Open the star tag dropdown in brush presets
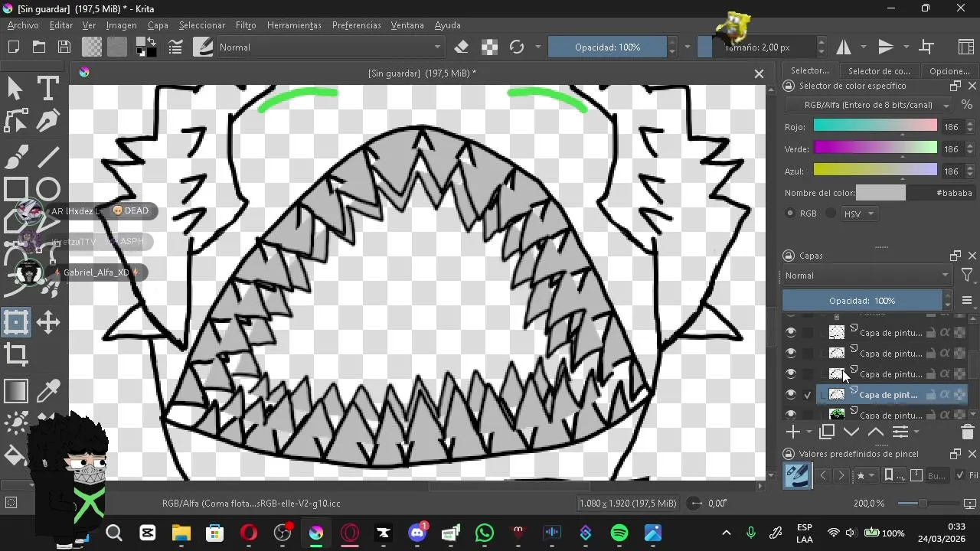980x551 pixels. pos(864,475)
